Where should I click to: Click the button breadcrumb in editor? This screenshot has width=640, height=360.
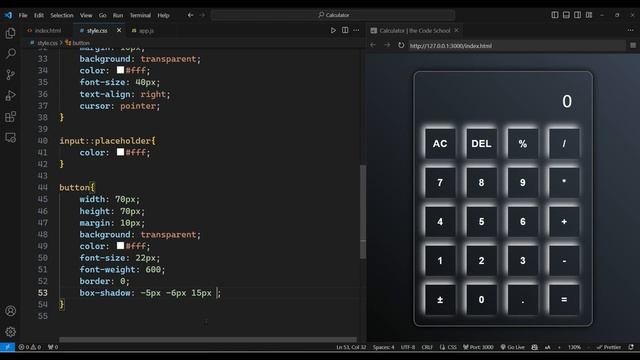(78, 42)
